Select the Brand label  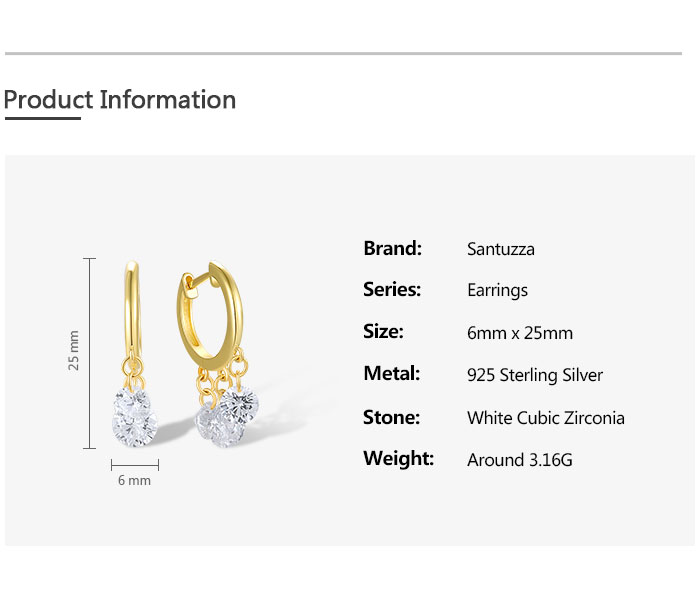[x=392, y=248]
